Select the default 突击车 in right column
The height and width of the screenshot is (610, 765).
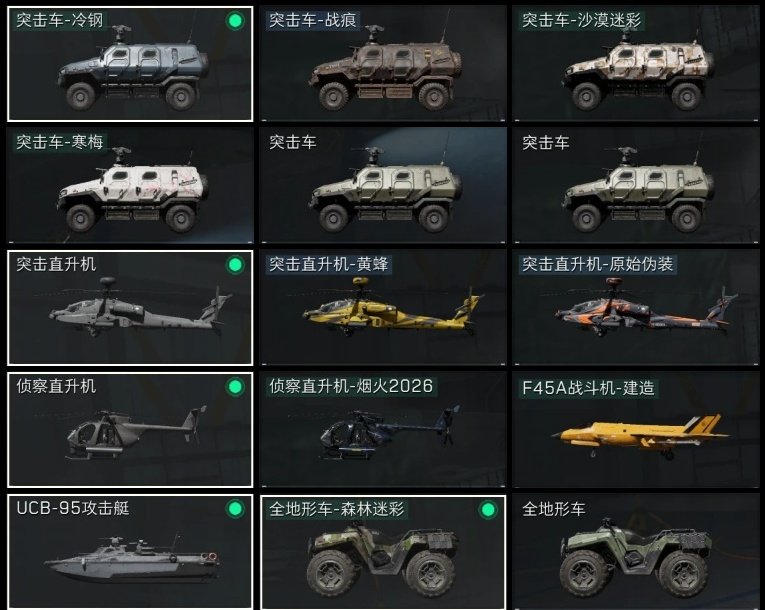(636, 186)
